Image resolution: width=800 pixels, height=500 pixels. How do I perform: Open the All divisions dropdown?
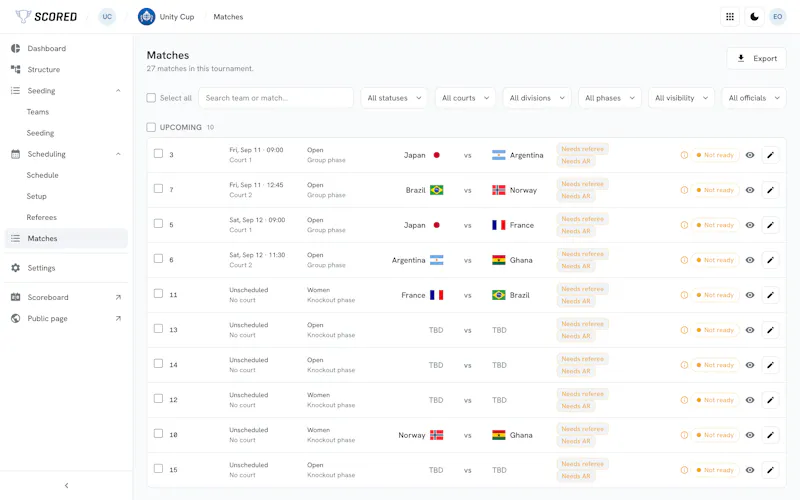(537, 98)
